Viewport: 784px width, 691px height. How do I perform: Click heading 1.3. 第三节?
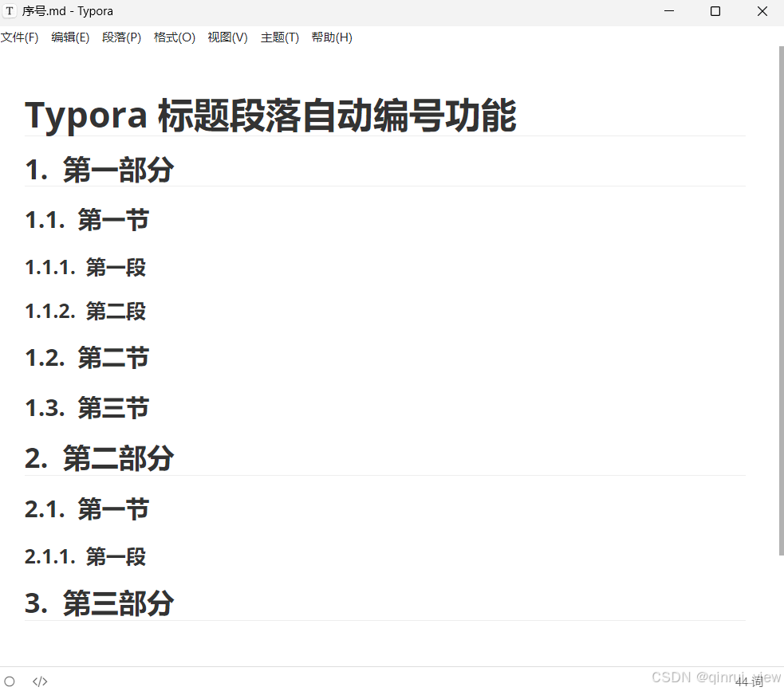(87, 408)
